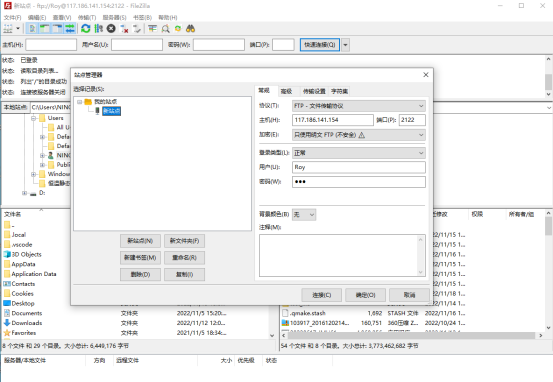553x382 pixels.
Task: Open the 加密(E) encryption dropdown
Action: coord(359,135)
